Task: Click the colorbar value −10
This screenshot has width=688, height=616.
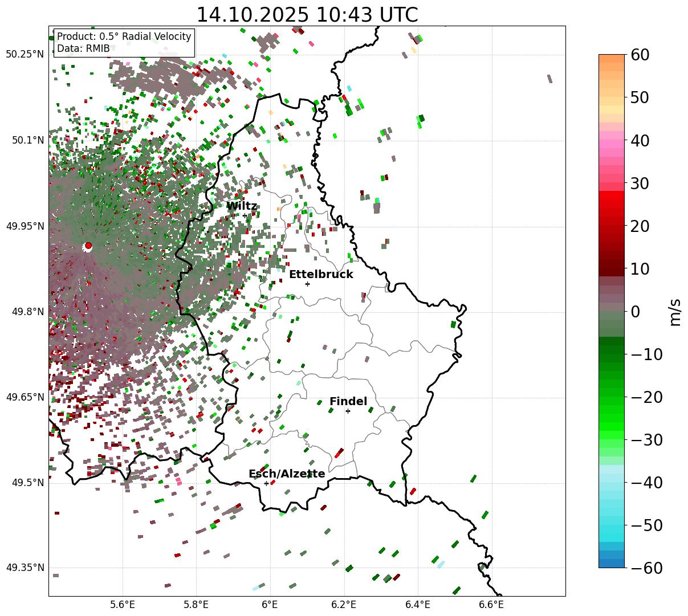Action: click(x=646, y=354)
